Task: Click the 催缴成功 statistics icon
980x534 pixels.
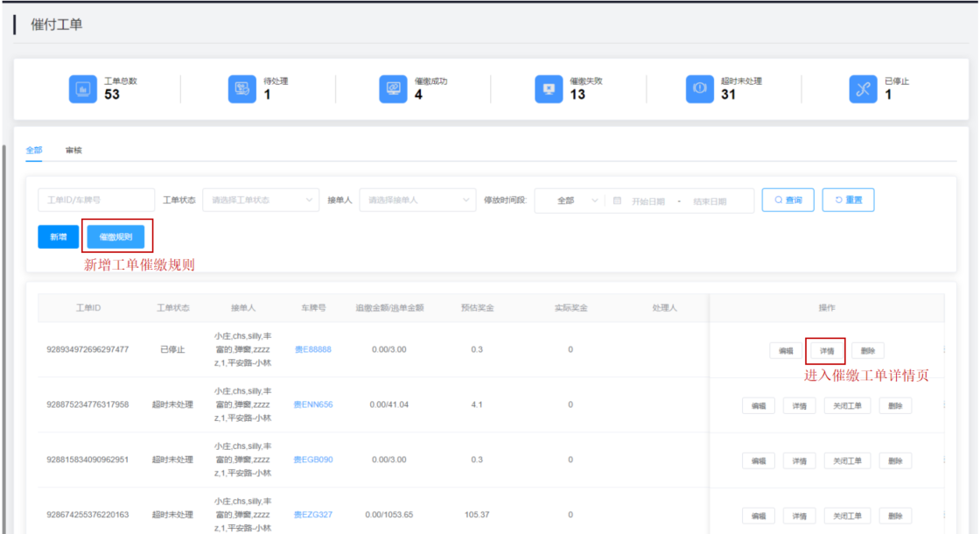Action: click(394, 88)
